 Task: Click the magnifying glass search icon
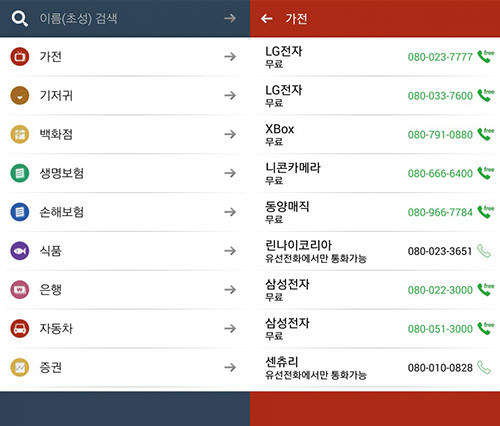(x=19, y=18)
